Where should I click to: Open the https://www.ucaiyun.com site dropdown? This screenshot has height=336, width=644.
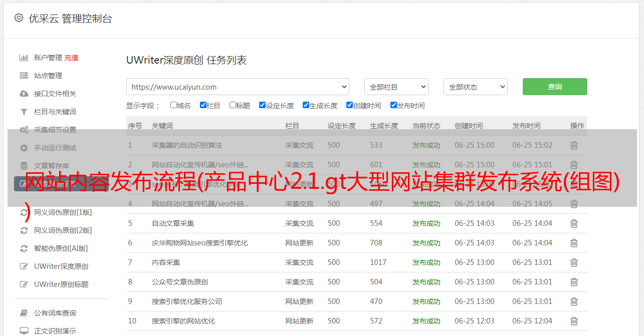tap(238, 87)
